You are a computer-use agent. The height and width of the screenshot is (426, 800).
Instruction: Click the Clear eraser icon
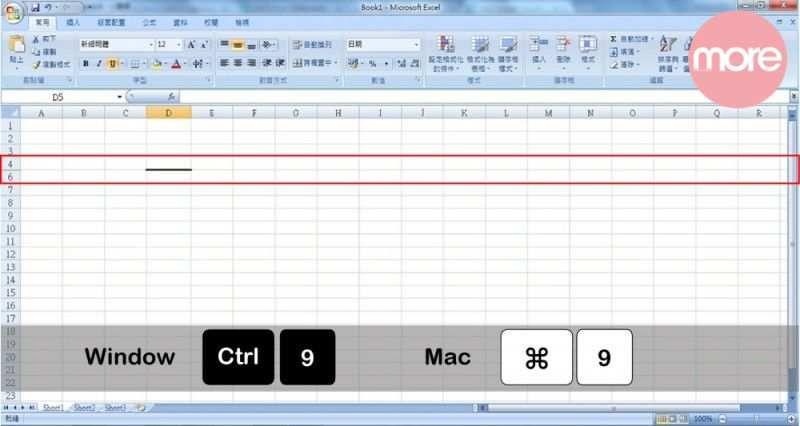click(614, 65)
